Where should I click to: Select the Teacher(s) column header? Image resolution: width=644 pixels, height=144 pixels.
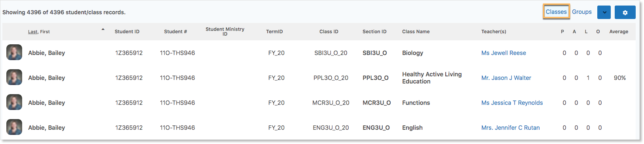494,32
